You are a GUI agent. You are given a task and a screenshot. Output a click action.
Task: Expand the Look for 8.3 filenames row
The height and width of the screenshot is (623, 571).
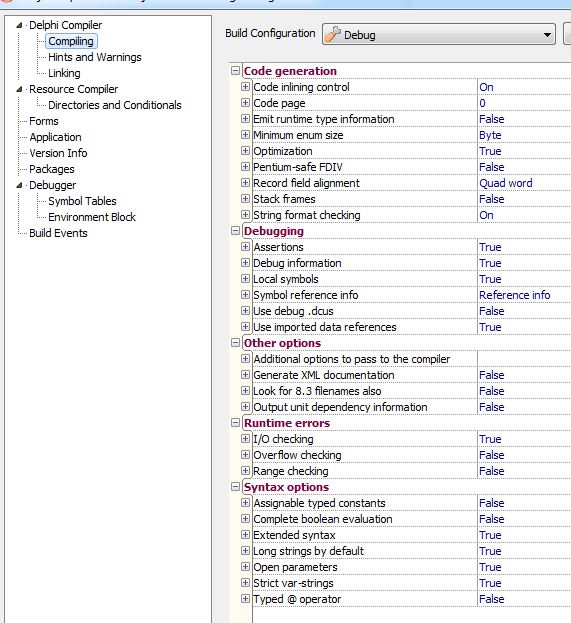tap(246, 391)
